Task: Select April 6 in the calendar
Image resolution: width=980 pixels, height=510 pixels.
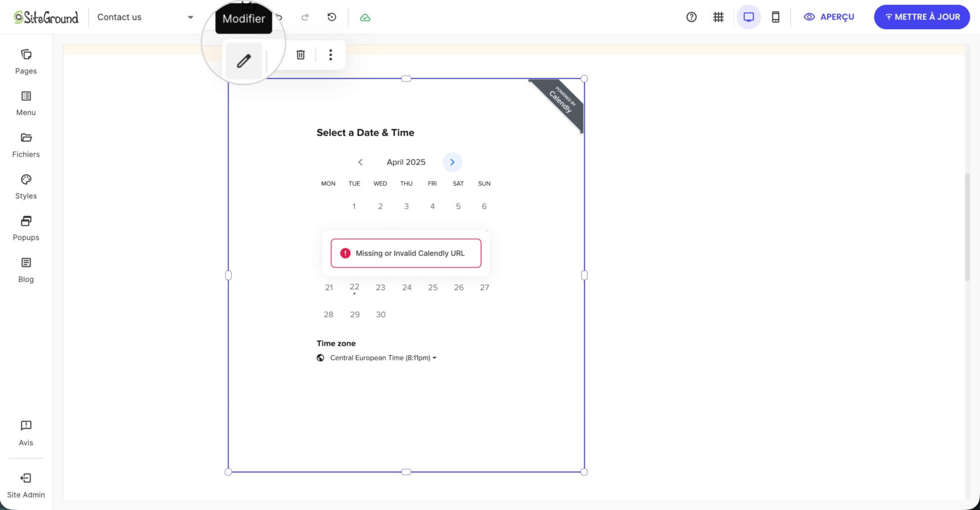Action: point(484,206)
